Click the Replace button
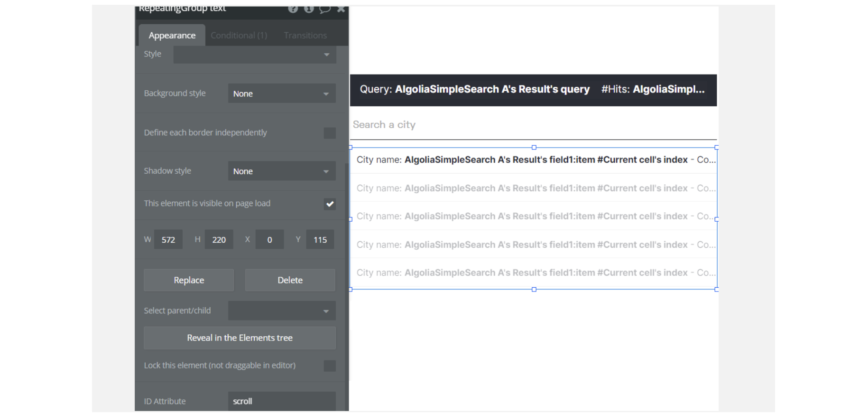The height and width of the screenshot is (415, 868). [189, 280]
